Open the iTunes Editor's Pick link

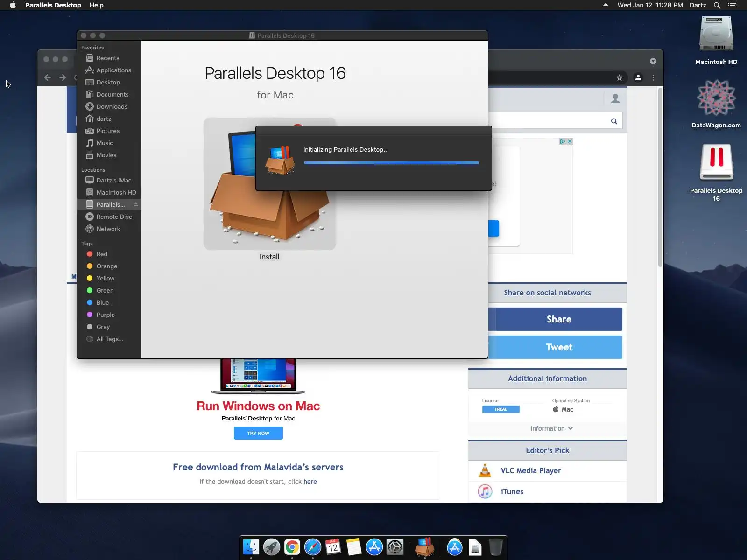pyautogui.click(x=512, y=491)
